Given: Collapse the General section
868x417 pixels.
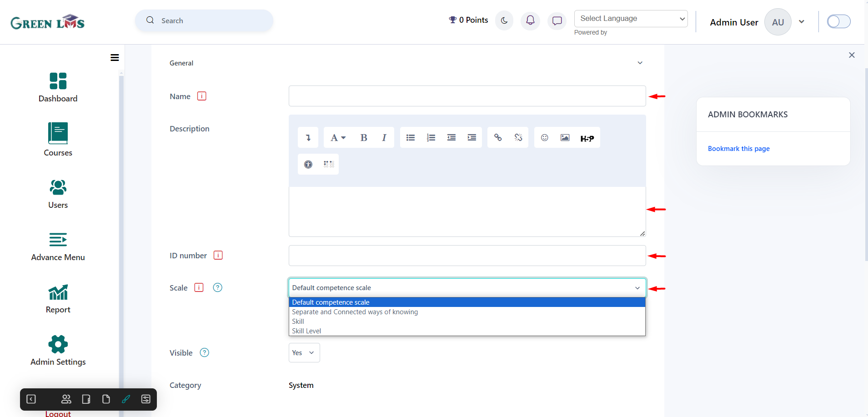Looking at the screenshot, I should [640, 63].
